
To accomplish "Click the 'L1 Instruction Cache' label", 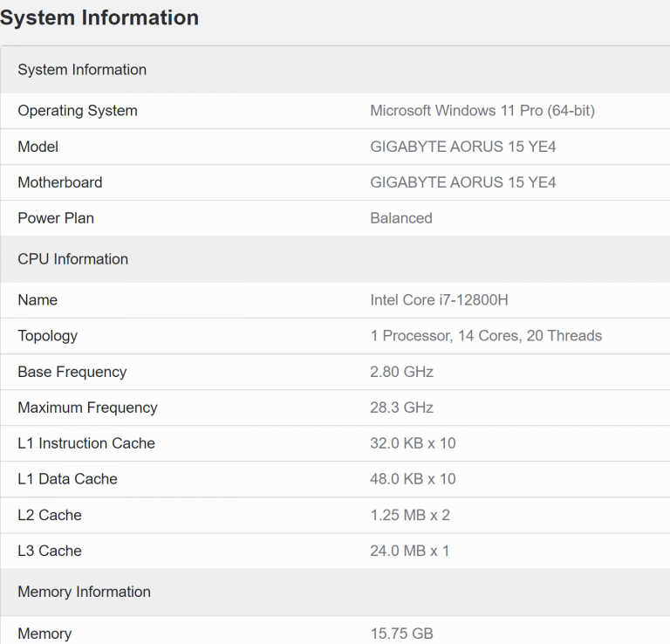I will click(86, 443).
